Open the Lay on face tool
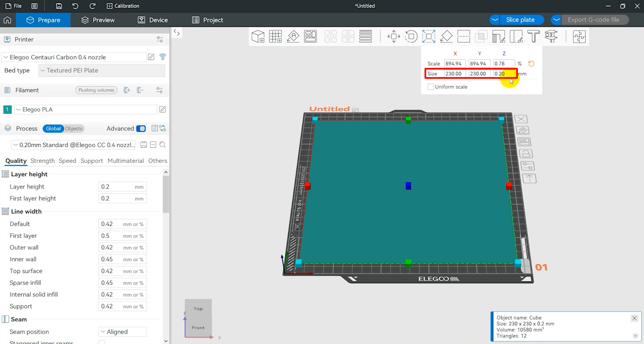 point(446,36)
